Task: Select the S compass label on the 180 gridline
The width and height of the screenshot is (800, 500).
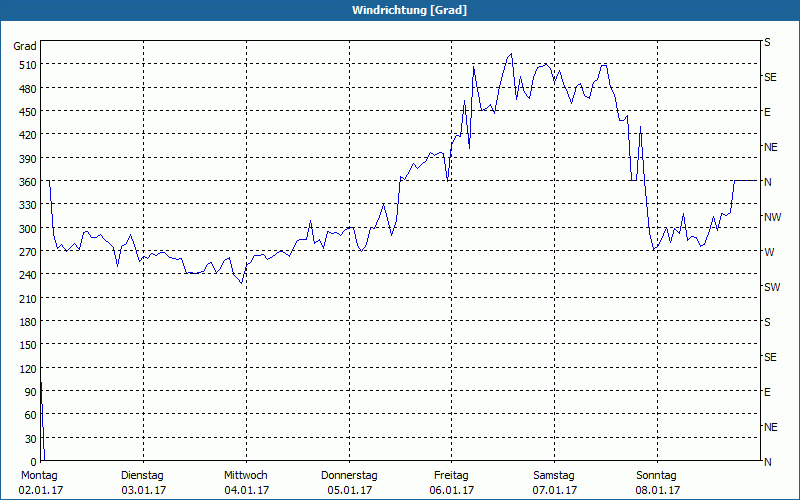Action: (x=767, y=322)
